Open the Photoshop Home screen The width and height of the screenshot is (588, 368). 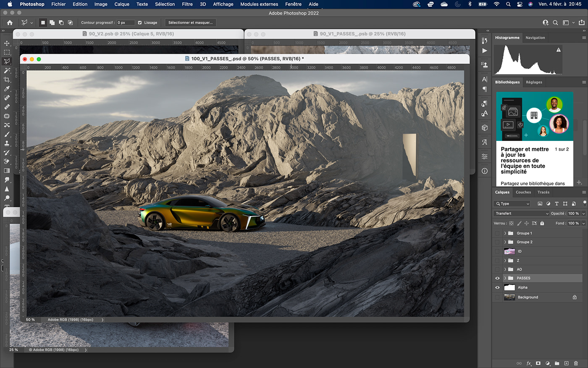pyautogui.click(x=10, y=23)
